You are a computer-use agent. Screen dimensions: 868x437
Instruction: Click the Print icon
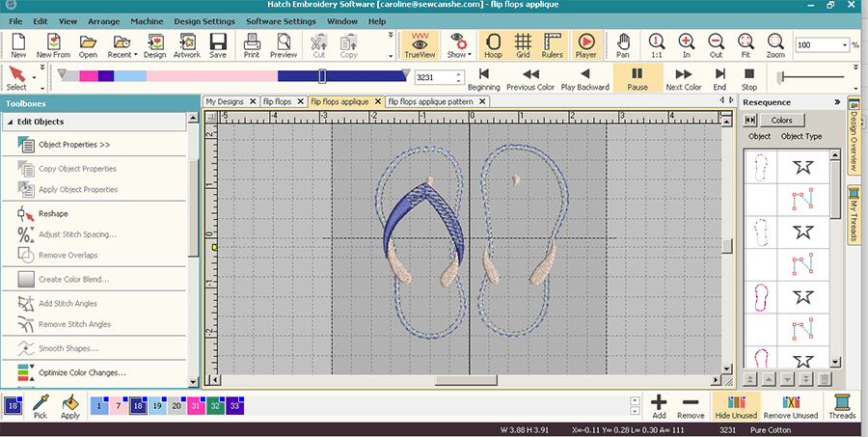[251, 45]
